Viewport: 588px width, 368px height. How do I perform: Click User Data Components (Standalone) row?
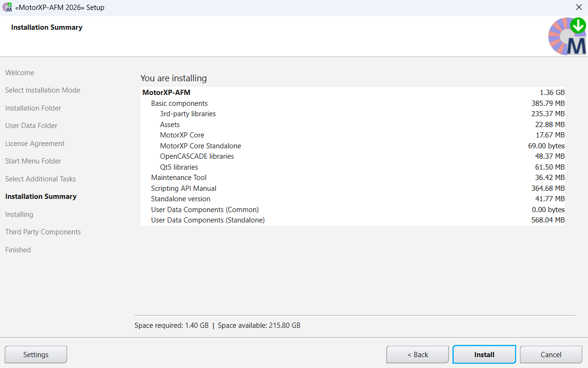(208, 220)
